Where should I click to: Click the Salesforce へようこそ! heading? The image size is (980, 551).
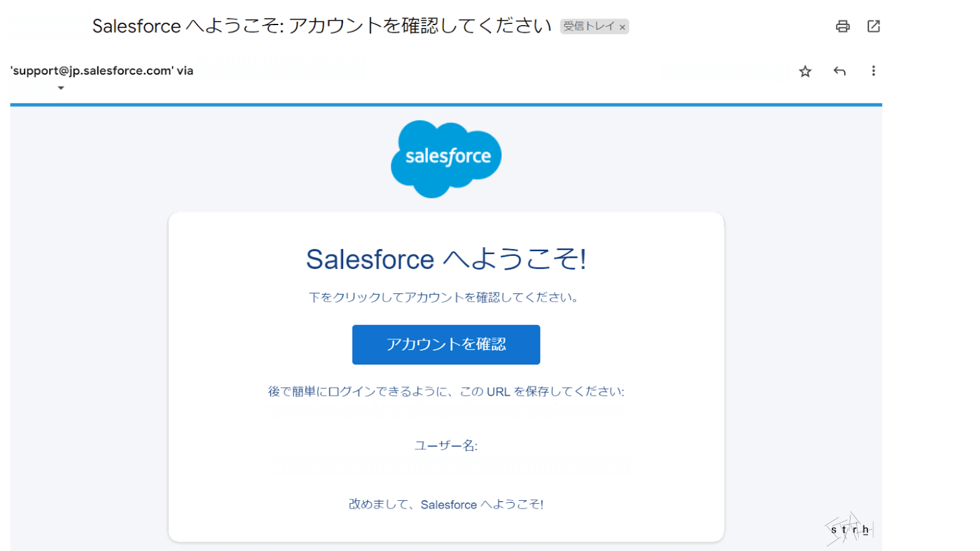click(445, 259)
